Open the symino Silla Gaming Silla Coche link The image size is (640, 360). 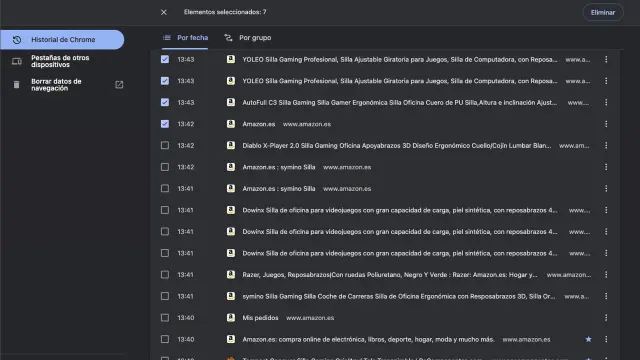[x=399, y=296]
